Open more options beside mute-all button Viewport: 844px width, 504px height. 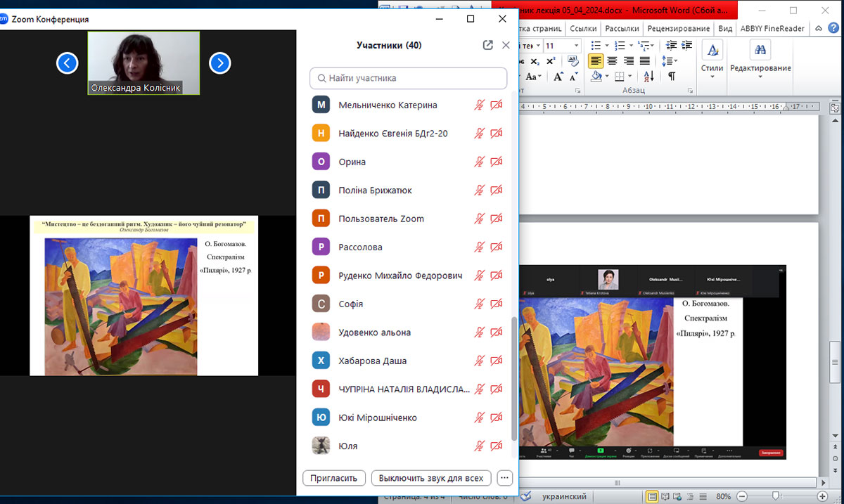click(x=504, y=478)
